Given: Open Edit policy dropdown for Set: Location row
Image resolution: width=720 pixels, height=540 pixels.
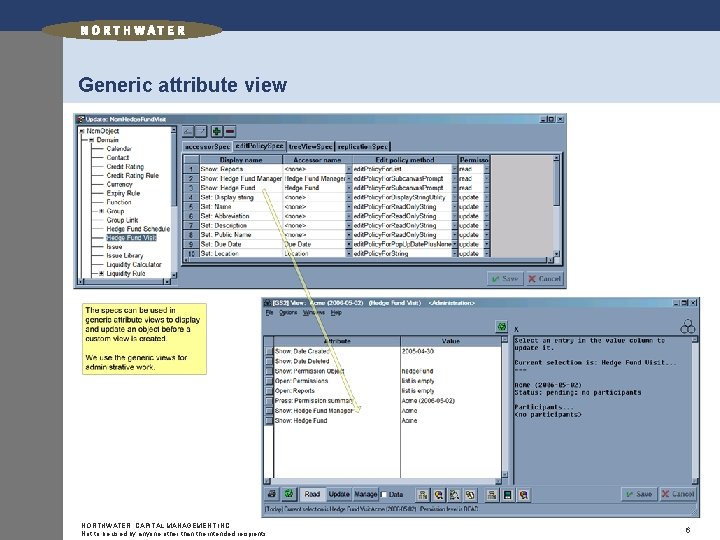Looking at the screenshot, I should pos(455,253).
